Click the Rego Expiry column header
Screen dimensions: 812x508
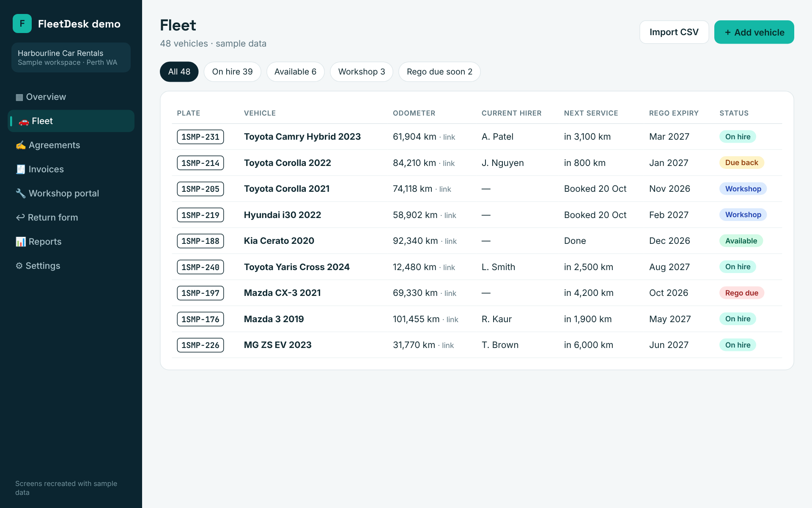coord(674,113)
